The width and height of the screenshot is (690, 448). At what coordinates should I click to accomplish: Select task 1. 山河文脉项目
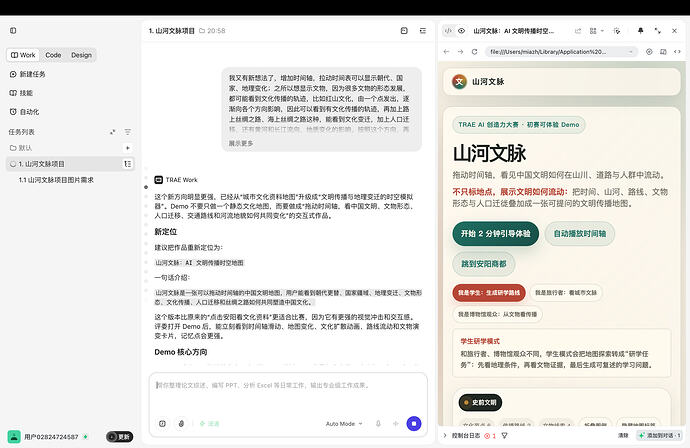[x=70, y=164]
